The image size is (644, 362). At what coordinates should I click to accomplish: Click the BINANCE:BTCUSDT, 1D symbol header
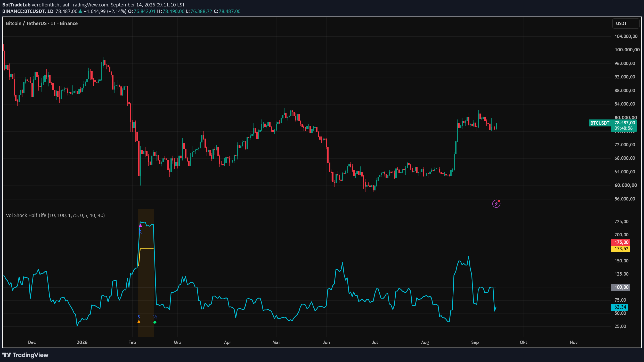point(28,11)
